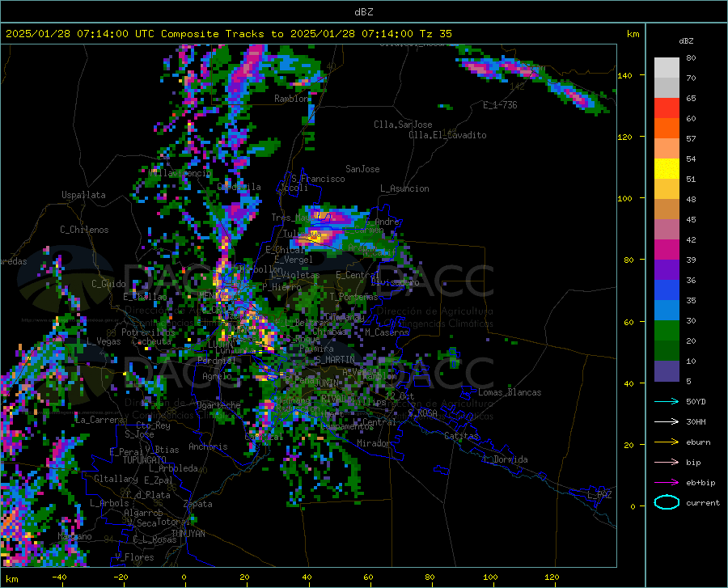The width and height of the screenshot is (728, 588).
Task: Click the 'L_Dormida' map label
Action: pyautogui.click(x=506, y=459)
